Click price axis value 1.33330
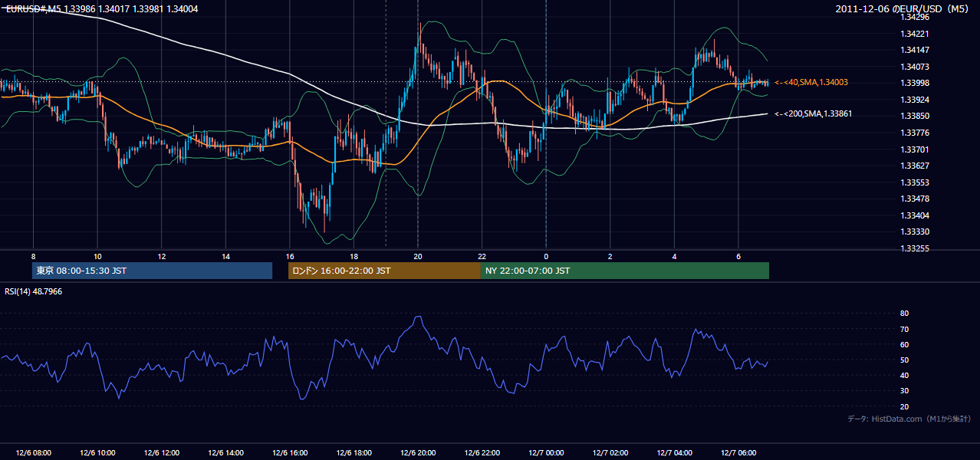This screenshot has height=460, width=980. pos(916,232)
